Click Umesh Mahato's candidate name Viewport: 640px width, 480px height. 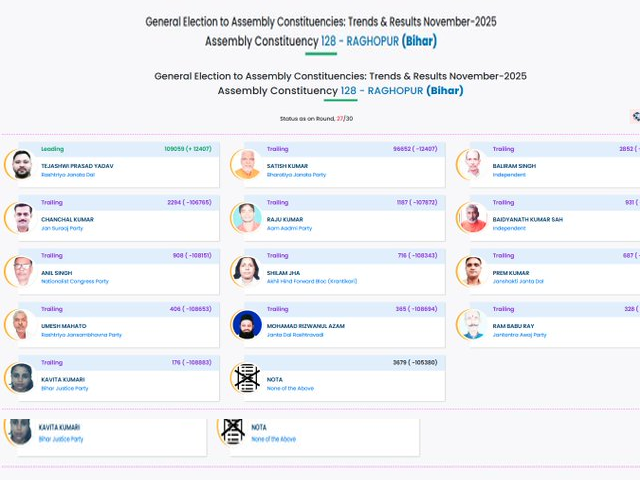click(x=62, y=325)
